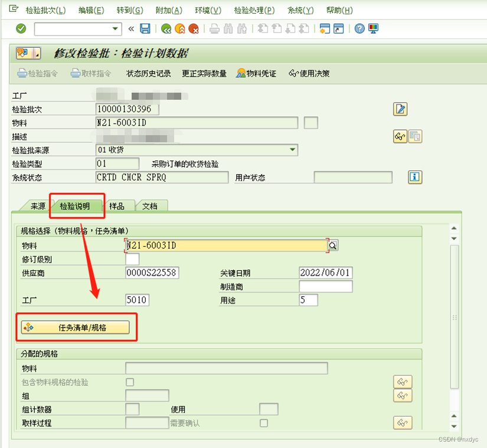Check the 包含物料规格的检验 box
The height and width of the screenshot is (448, 487).
coord(129,382)
